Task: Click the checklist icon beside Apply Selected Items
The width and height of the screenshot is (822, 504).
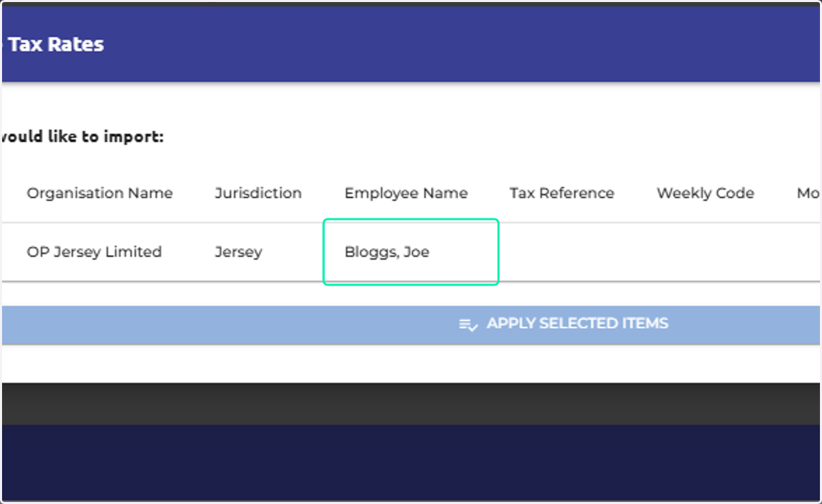Action: tap(469, 325)
